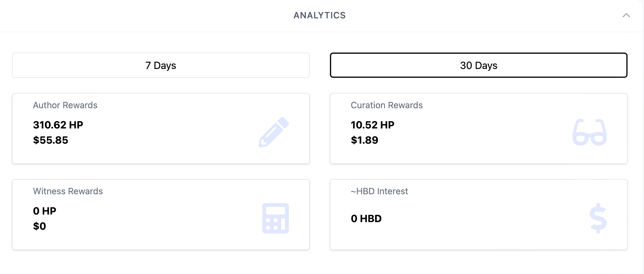Click the Curation Rewards glasses icon
644x274 pixels.
pos(589,132)
